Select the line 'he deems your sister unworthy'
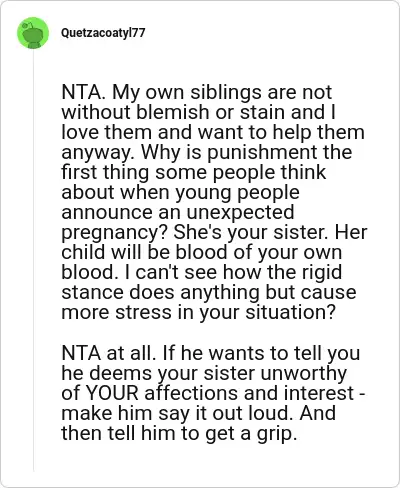Viewport: 400px width, 488px height. click(x=204, y=373)
